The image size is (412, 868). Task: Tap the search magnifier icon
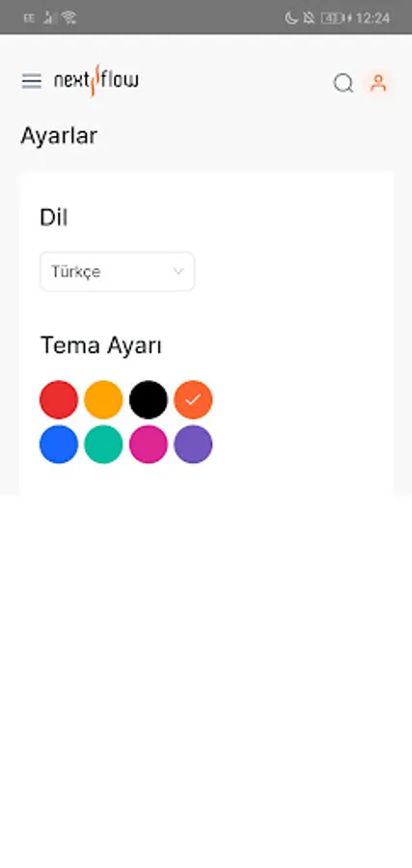tap(343, 84)
